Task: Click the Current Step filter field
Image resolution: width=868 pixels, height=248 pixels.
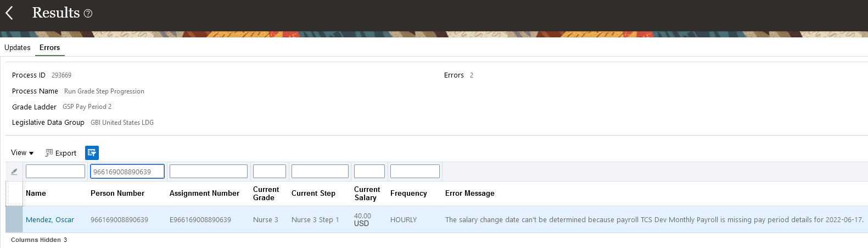Action: [x=320, y=172]
